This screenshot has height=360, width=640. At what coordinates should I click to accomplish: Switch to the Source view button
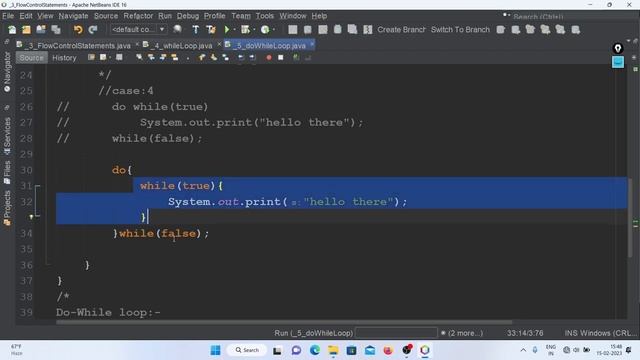(x=31, y=58)
